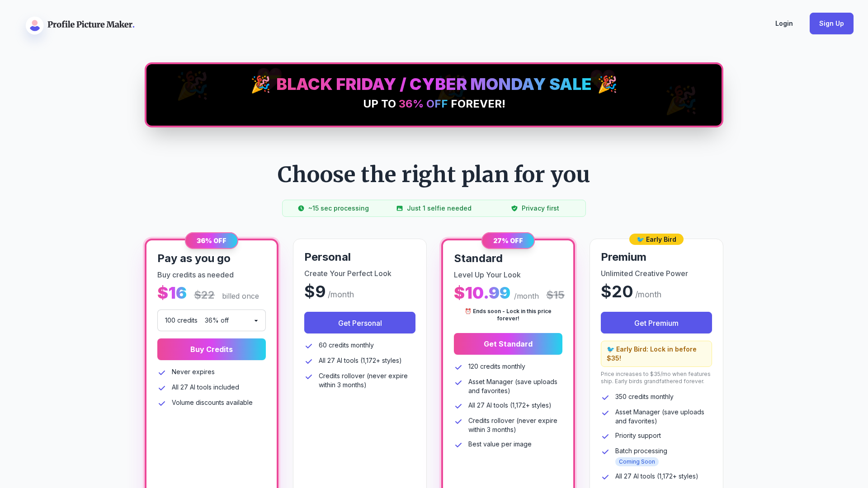
Task: Click the clock icon beside processing time
Action: coord(301,208)
